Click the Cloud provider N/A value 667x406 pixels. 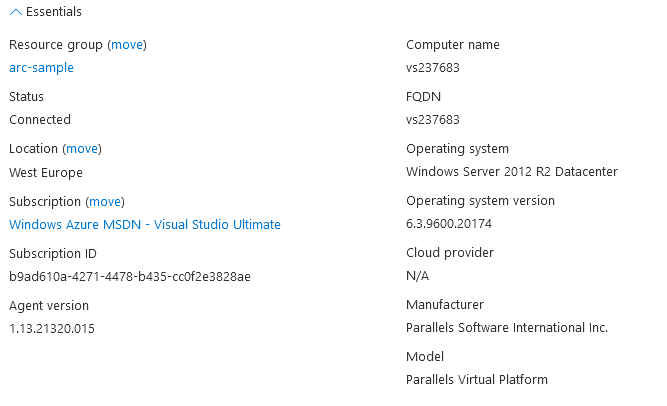[417, 276]
